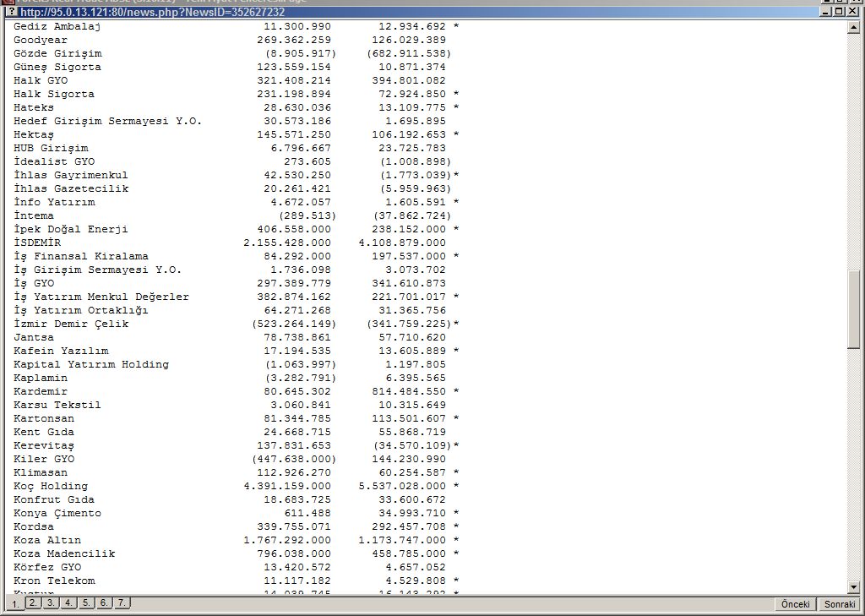Select the Gediz Ambalaj row name
The height and width of the screenshot is (616, 865).
[x=57, y=26]
